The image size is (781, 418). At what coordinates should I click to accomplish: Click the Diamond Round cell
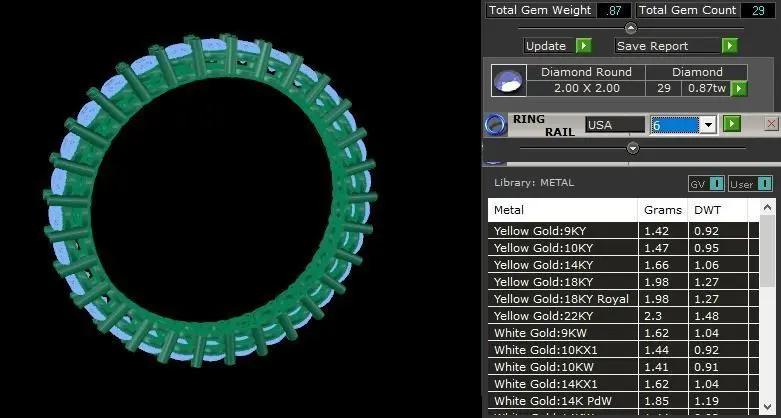[x=587, y=72]
